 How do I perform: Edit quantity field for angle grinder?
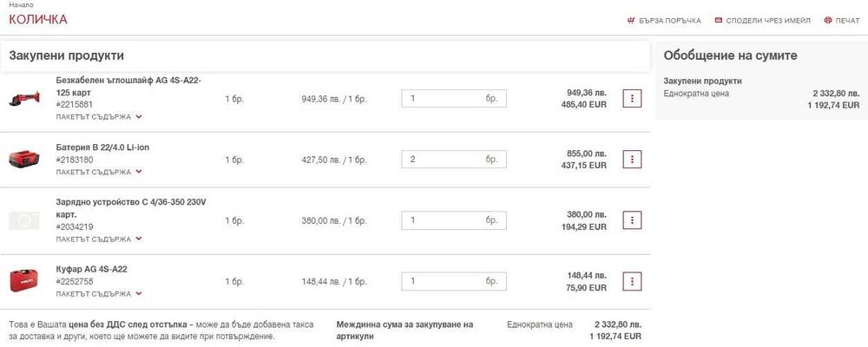point(454,99)
